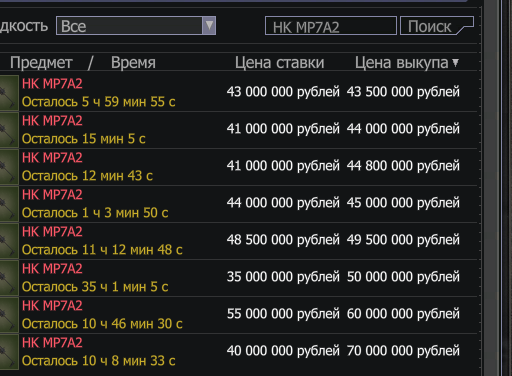Image resolution: width=512 pixels, height=376 pixels.
Task: Click item icon of 44 000 000 buyout listing
Action: point(9,129)
